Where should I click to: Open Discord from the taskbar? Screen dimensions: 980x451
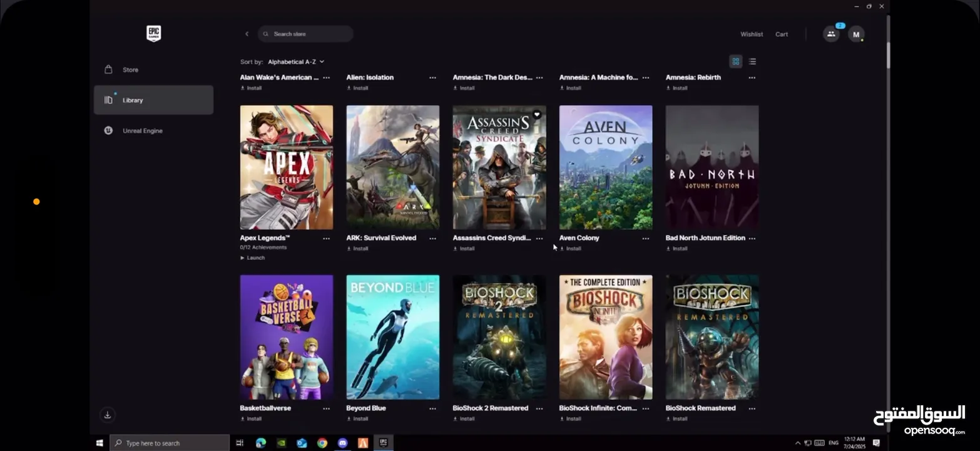tap(342, 443)
